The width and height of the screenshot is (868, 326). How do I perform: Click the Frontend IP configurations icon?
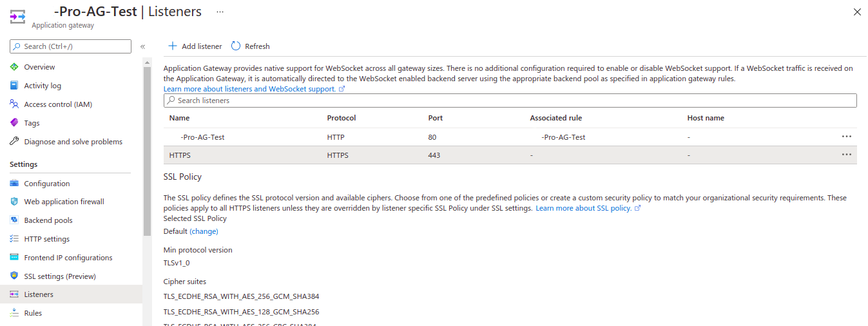coord(14,258)
